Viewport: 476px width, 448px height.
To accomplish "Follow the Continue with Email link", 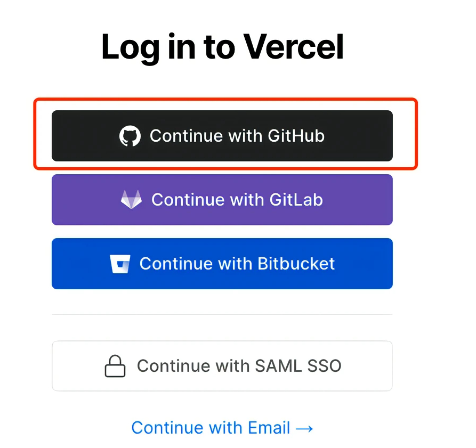I will point(222,428).
